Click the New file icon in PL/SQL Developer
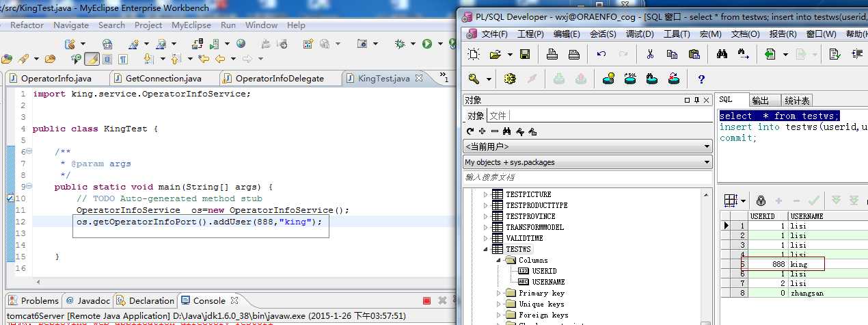This screenshot has width=868, height=325. point(473,55)
